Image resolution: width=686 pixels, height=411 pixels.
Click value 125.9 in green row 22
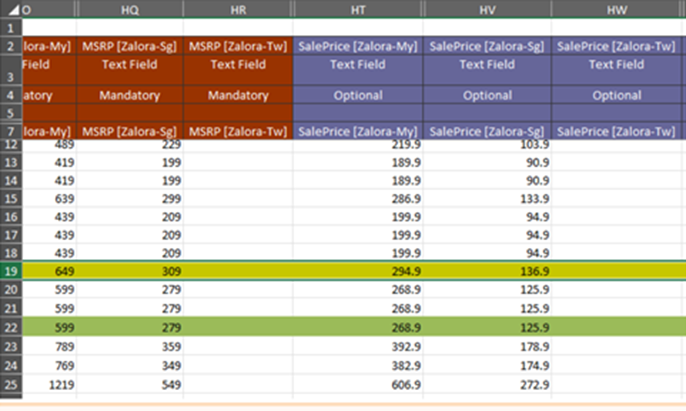(x=535, y=327)
